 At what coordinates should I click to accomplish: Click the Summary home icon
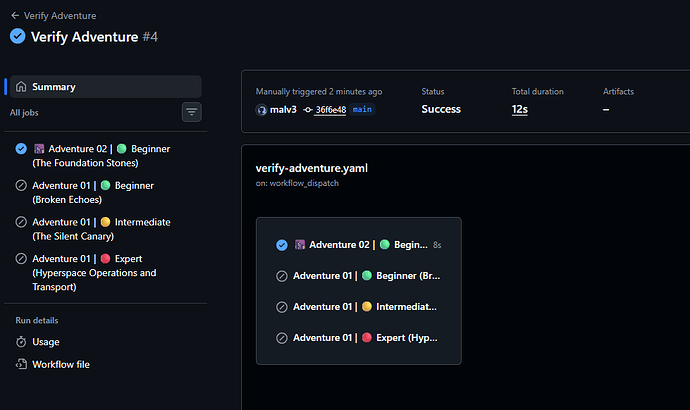point(21,87)
